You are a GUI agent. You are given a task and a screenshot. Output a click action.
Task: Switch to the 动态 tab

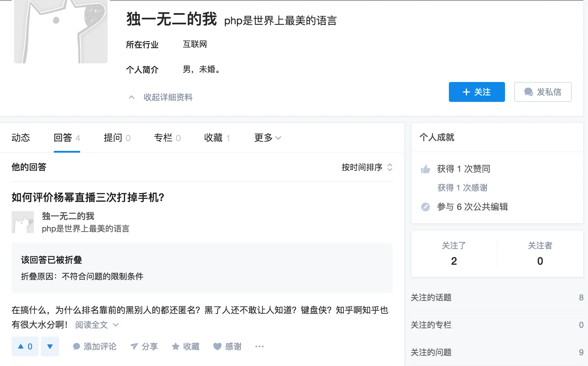(x=21, y=138)
